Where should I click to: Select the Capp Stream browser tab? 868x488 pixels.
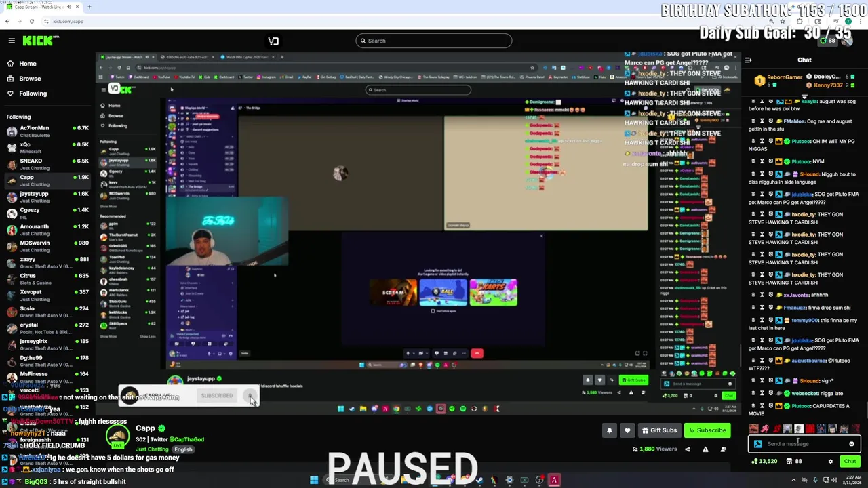[x=42, y=7]
